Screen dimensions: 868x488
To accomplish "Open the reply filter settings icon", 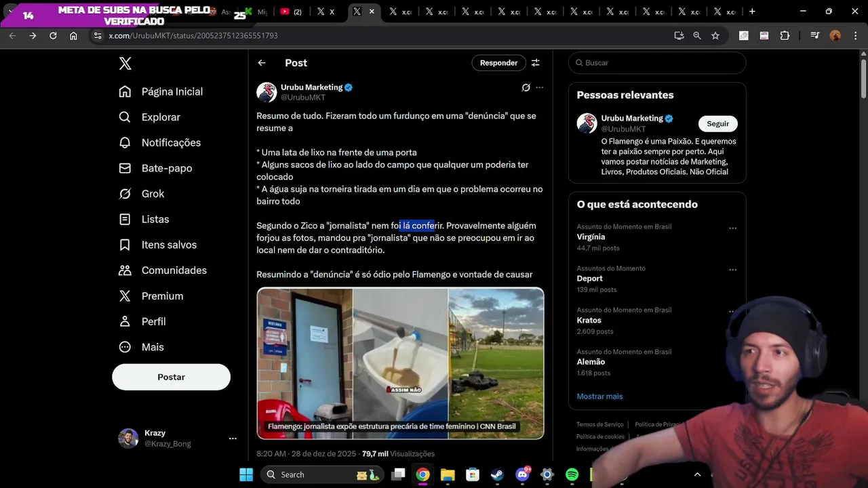I will coord(536,63).
